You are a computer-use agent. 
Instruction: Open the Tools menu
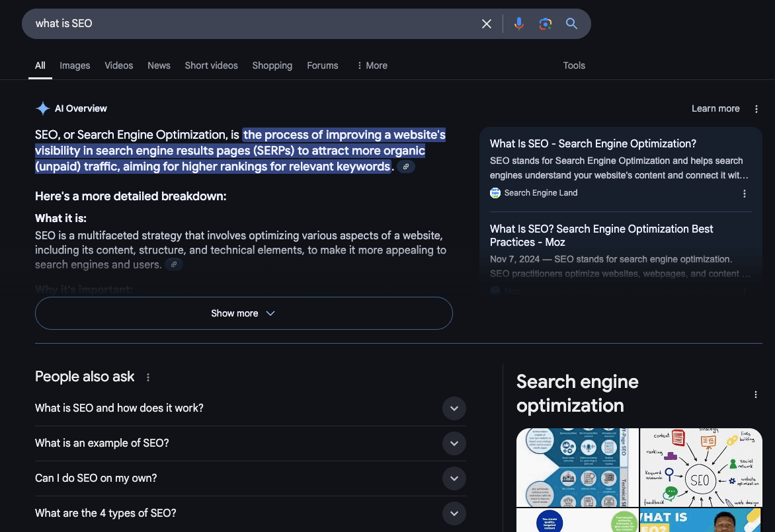click(x=573, y=65)
